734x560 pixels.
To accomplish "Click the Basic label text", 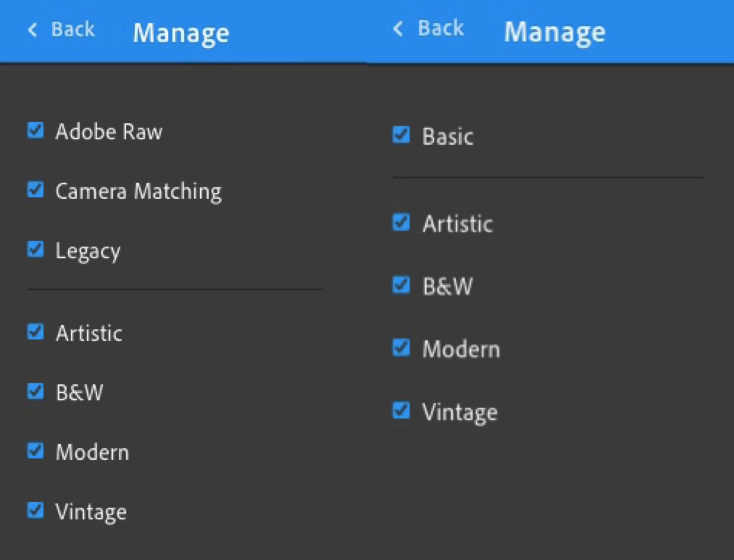I will click(x=448, y=136).
